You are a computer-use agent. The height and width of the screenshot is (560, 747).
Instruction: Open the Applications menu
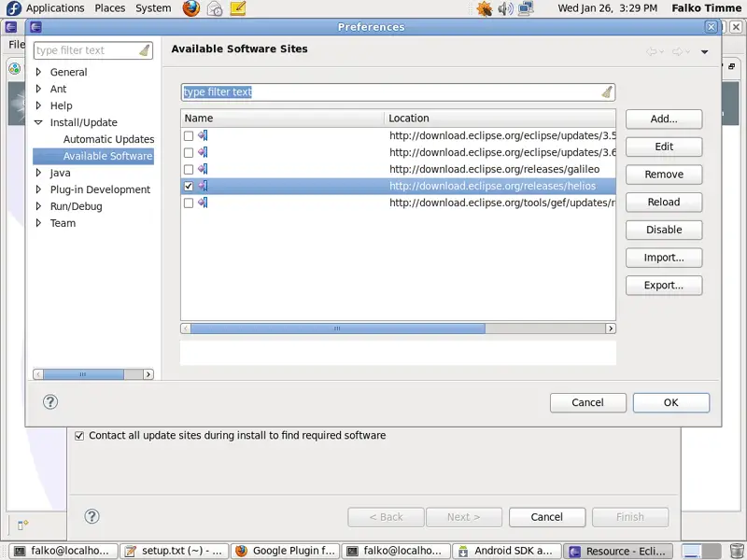pyautogui.click(x=55, y=8)
